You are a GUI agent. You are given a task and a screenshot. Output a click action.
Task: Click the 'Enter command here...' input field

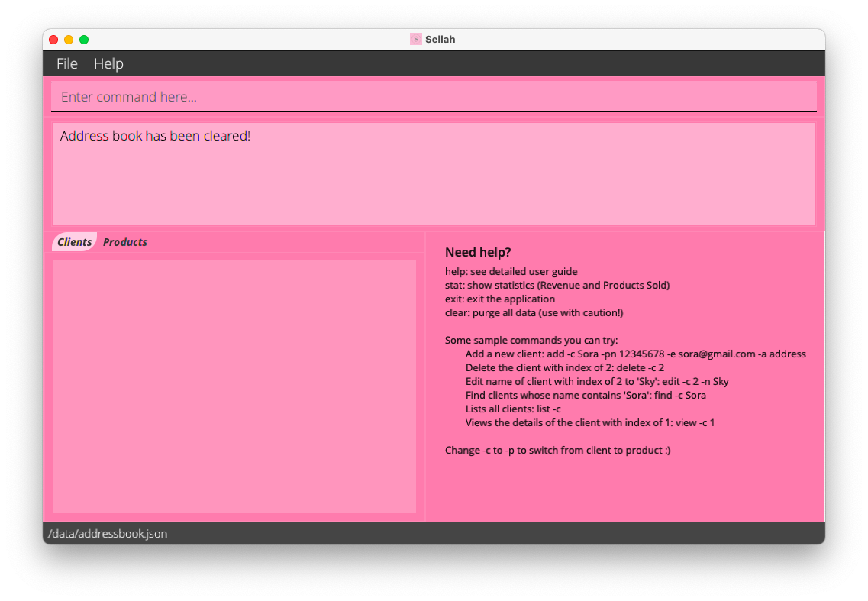click(x=433, y=97)
